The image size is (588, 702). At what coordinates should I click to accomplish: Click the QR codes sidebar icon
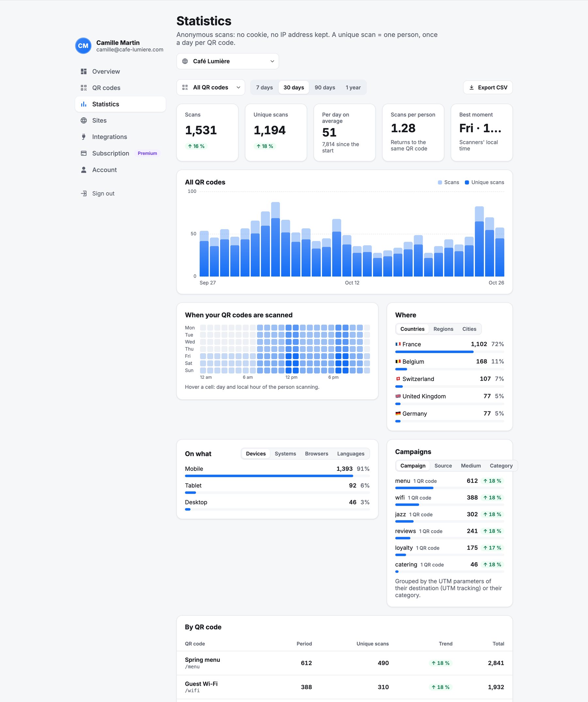tap(84, 88)
